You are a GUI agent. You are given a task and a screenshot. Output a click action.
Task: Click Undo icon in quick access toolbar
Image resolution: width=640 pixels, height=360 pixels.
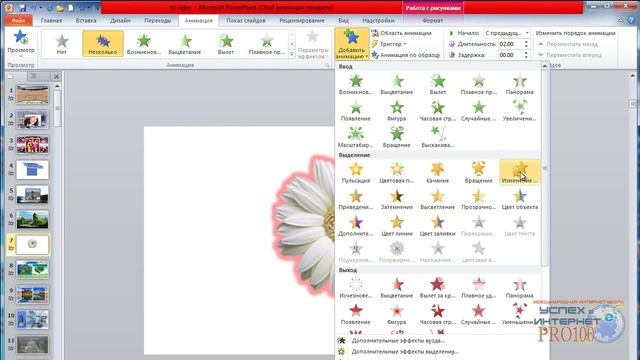(x=34, y=7)
